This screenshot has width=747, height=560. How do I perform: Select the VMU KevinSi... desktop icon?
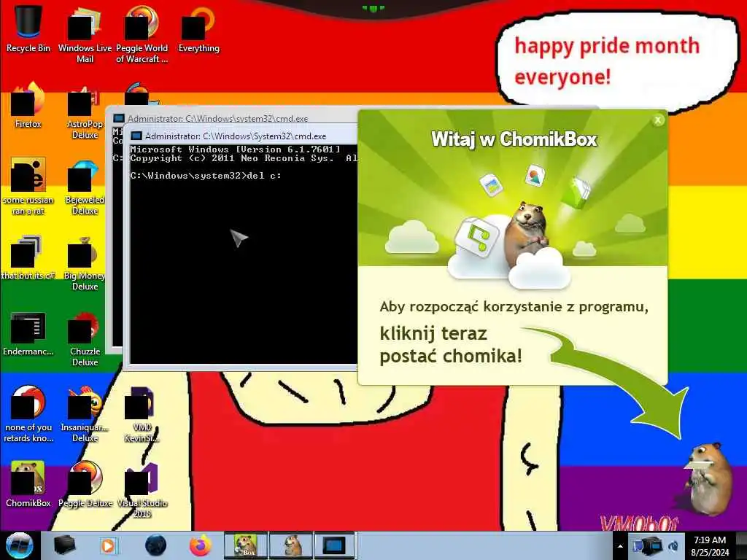coord(142,413)
